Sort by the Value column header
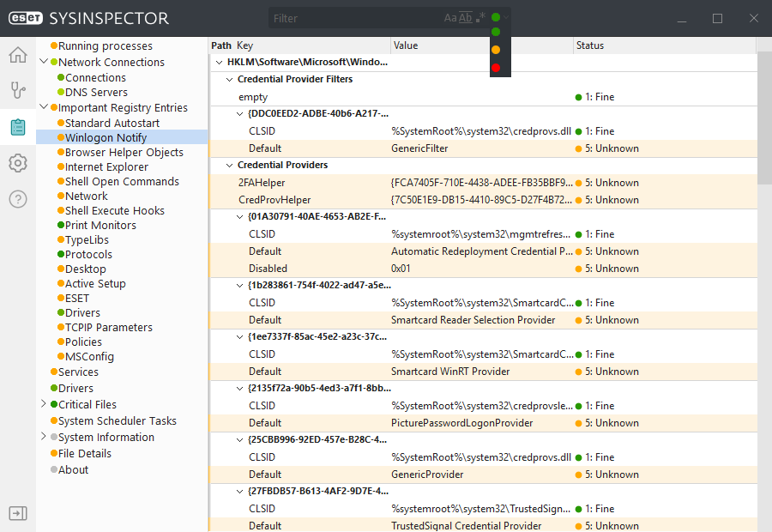 click(x=405, y=45)
